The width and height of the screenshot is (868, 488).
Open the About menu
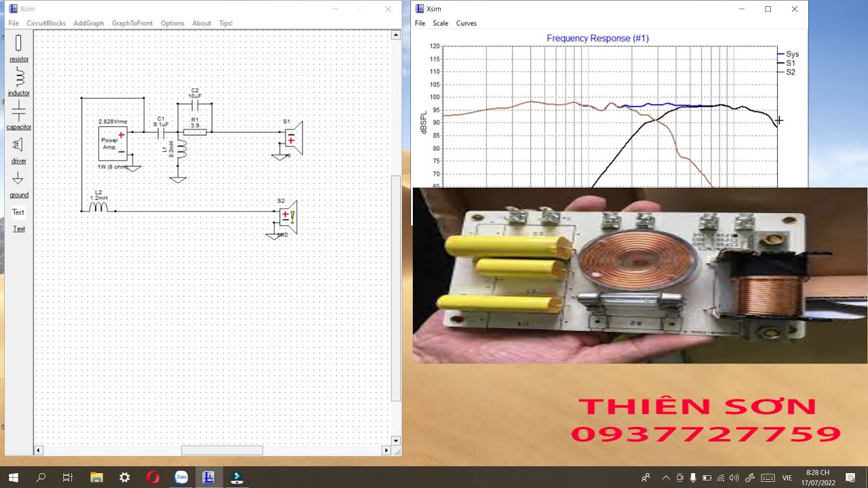[201, 23]
